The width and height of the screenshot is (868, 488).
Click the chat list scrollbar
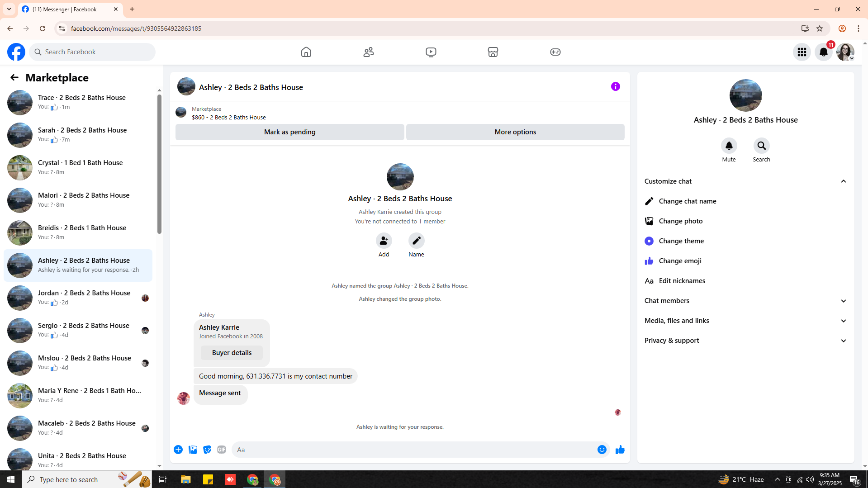pos(159,164)
